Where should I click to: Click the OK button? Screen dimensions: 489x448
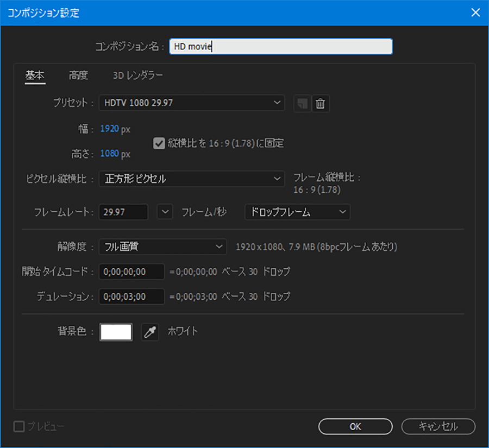pos(355,426)
